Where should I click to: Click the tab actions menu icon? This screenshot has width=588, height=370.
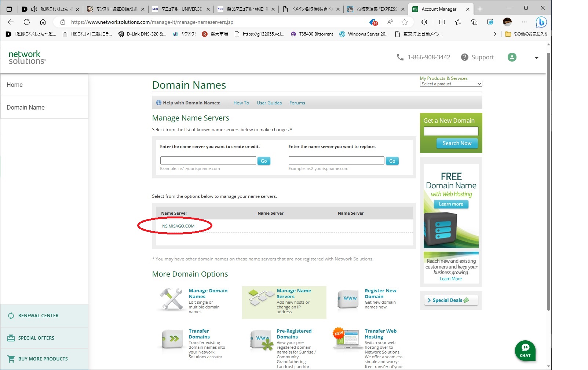(9, 9)
